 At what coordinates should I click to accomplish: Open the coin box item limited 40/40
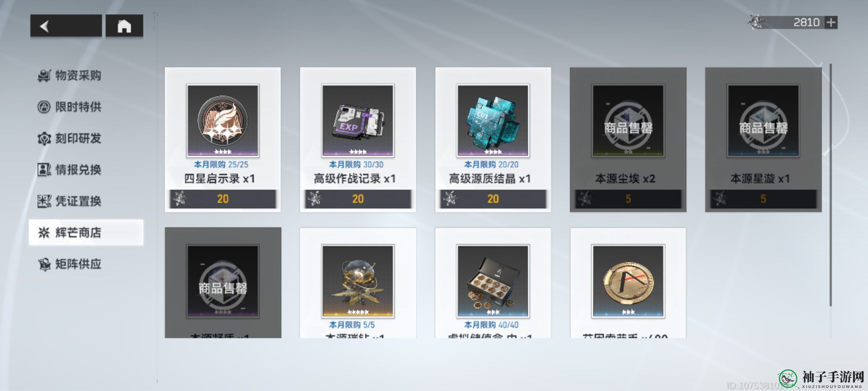coord(493,281)
